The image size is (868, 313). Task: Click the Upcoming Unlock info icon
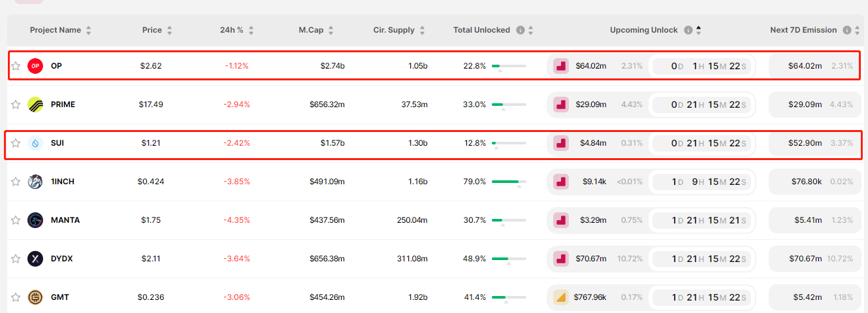(688, 30)
